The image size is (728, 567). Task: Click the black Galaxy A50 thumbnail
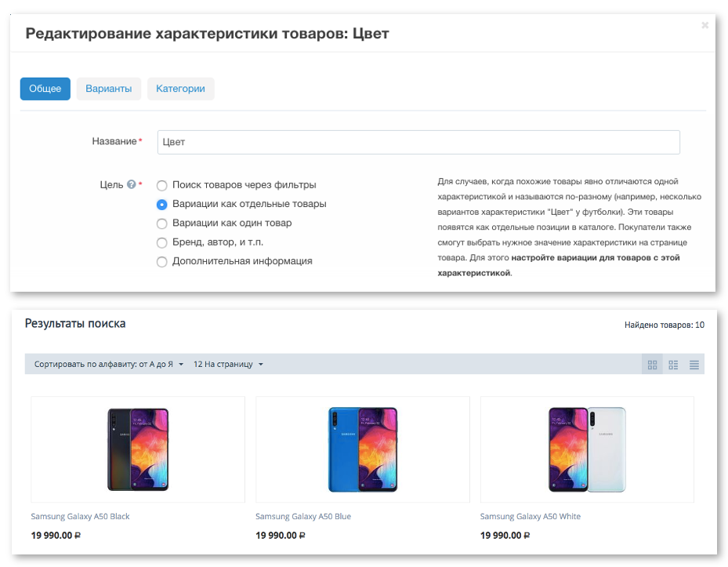click(138, 449)
